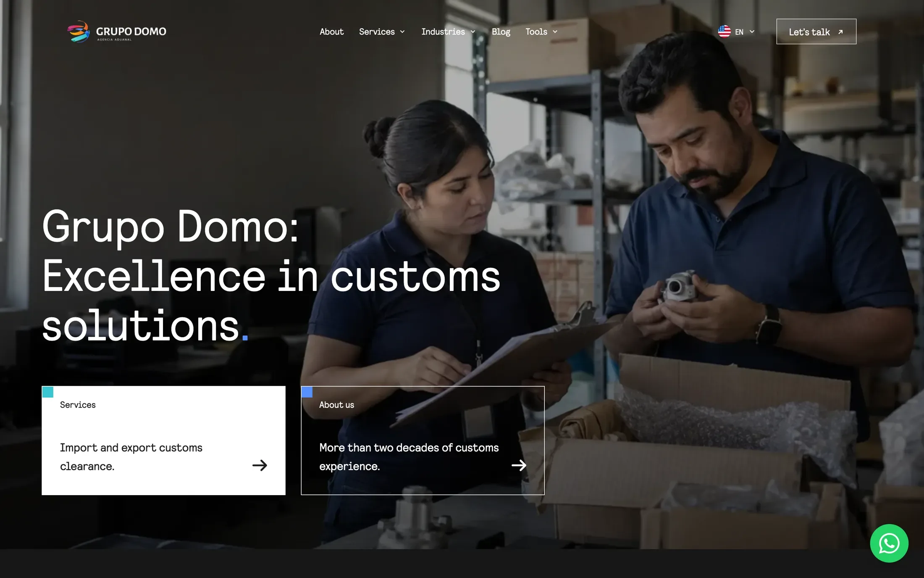
Task: Click the EN language label
Action: pos(739,32)
